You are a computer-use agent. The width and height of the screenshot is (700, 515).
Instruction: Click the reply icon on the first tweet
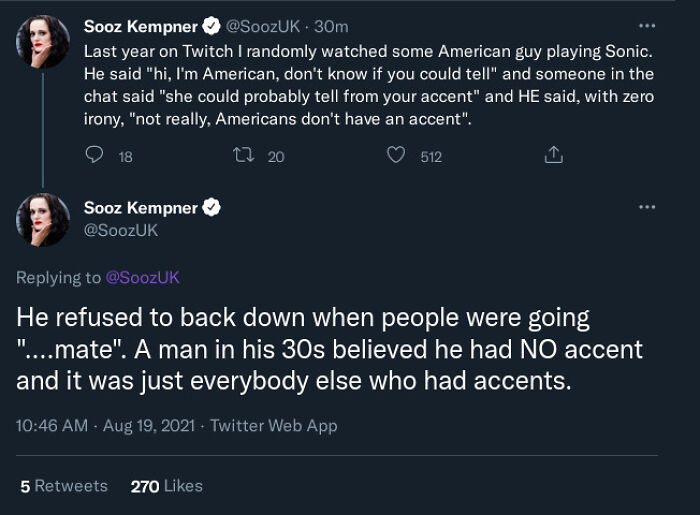pos(96,155)
